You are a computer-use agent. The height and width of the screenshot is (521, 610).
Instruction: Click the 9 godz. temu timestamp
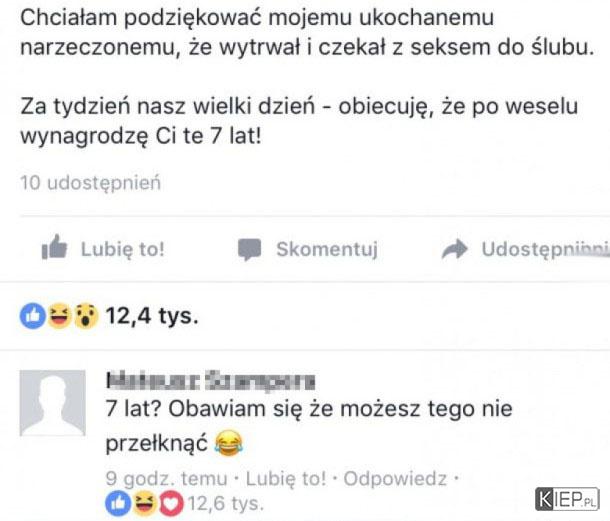[x=167, y=478]
